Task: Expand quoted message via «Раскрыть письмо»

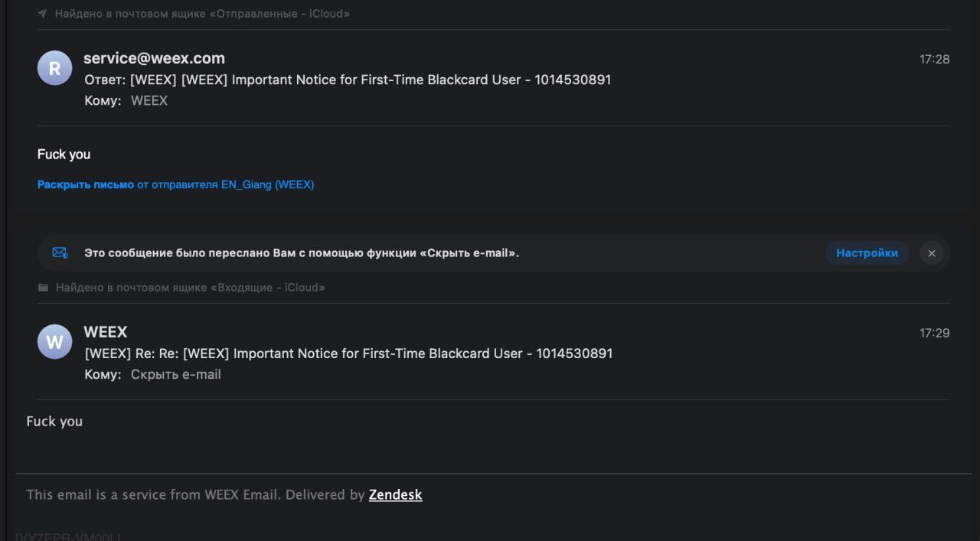Action: tap(86, 184)
